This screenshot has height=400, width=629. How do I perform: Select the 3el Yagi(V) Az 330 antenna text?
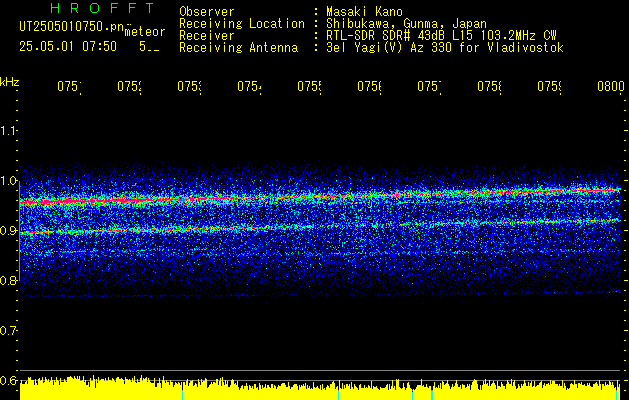(445, 48)
